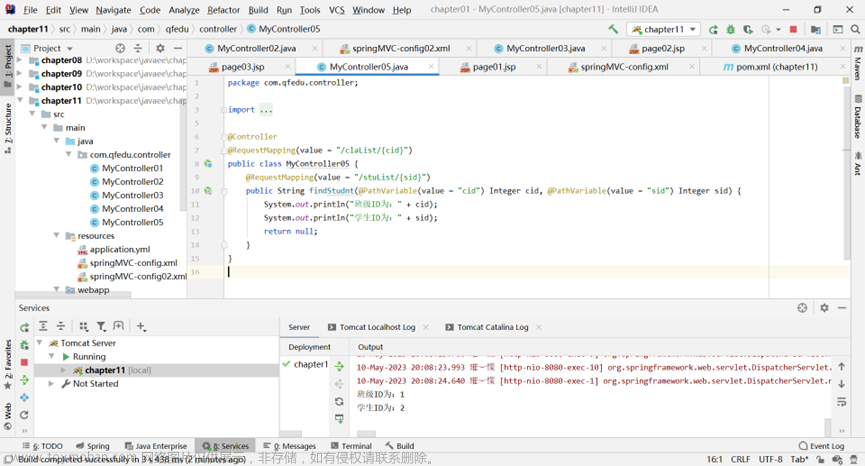Open the chapter11 run configuration dropdown
Viewport: 865px width, 466px height.
(x=663, y=29)
